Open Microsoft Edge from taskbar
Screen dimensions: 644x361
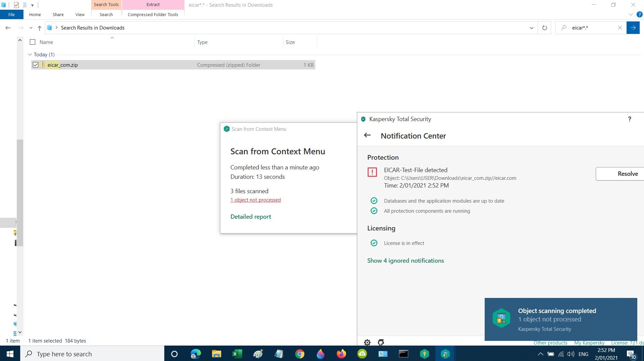(196, 354)
